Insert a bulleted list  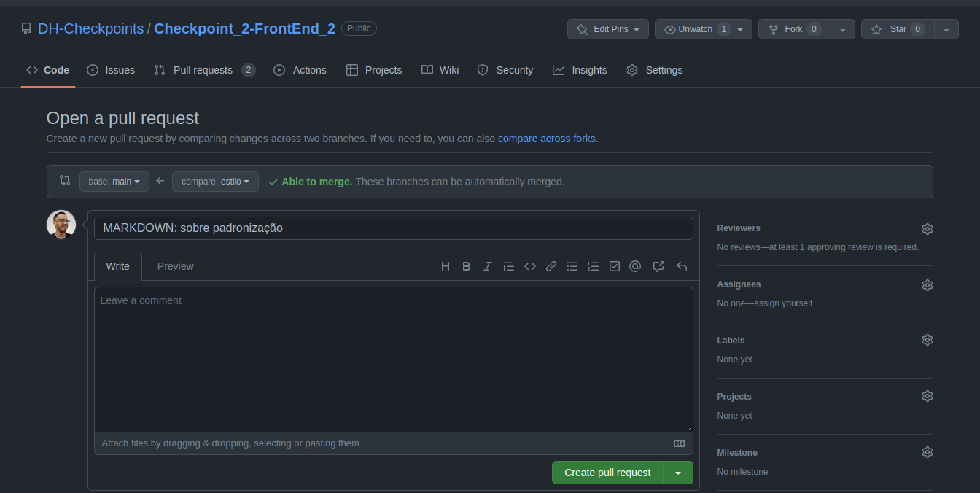coord(572,266)
